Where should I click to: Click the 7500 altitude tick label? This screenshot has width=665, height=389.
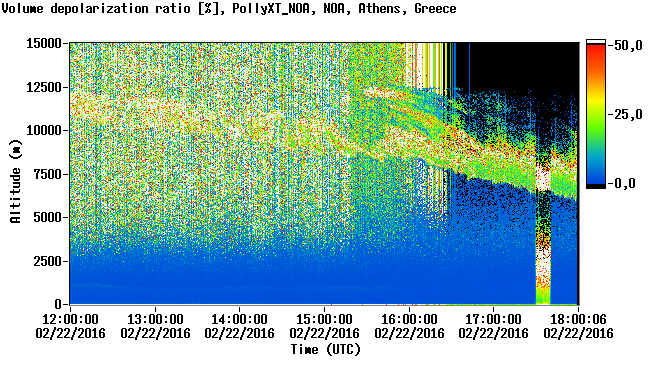pyautogui.click(x=48, y=174)
